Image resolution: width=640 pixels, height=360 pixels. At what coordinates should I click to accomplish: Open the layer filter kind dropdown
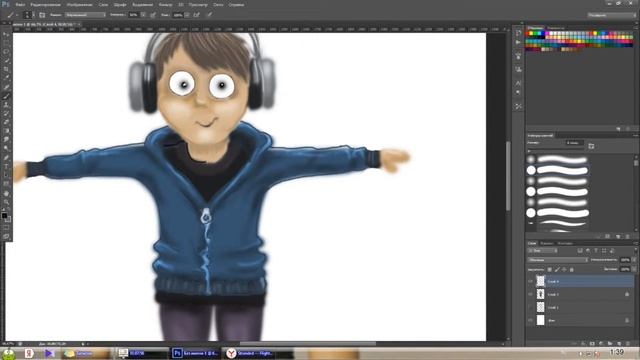[543, 251]
